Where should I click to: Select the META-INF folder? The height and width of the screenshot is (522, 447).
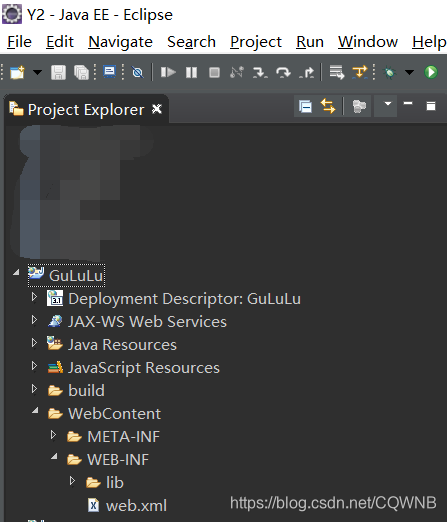[123, 437]
